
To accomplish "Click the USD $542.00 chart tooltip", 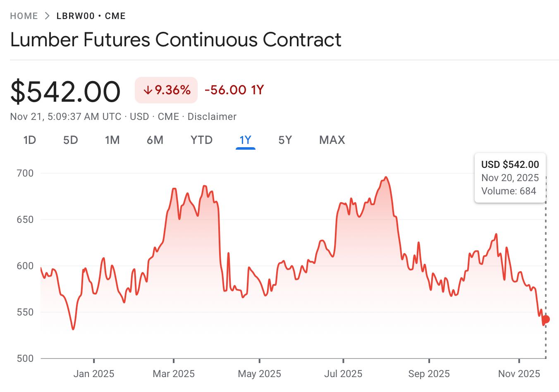I will point(510,178).
